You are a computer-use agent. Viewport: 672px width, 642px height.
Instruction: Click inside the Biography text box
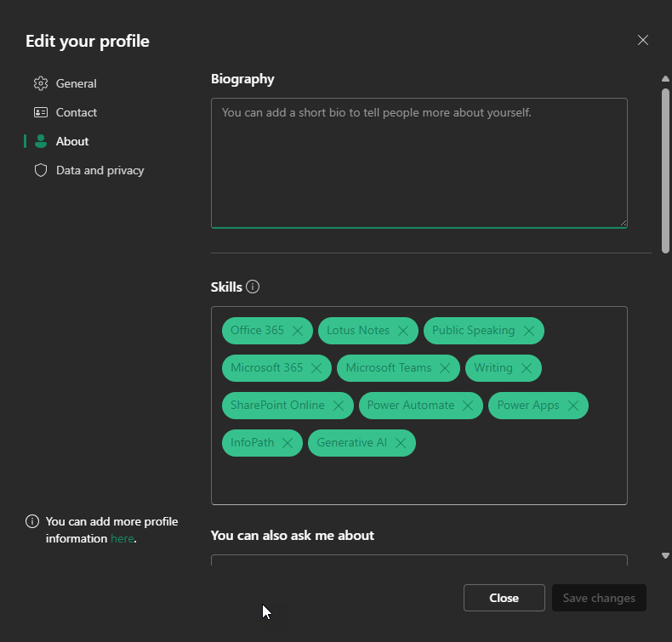coord(419,163)
